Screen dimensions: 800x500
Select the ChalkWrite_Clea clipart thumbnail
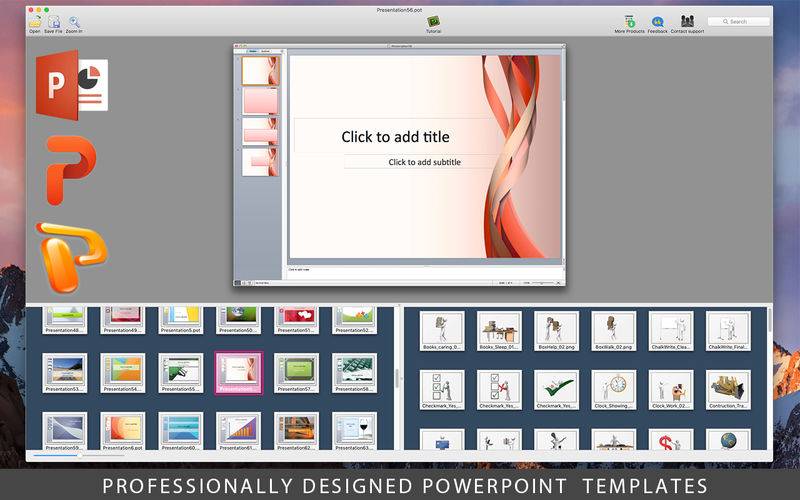click(x=671, y=331)
